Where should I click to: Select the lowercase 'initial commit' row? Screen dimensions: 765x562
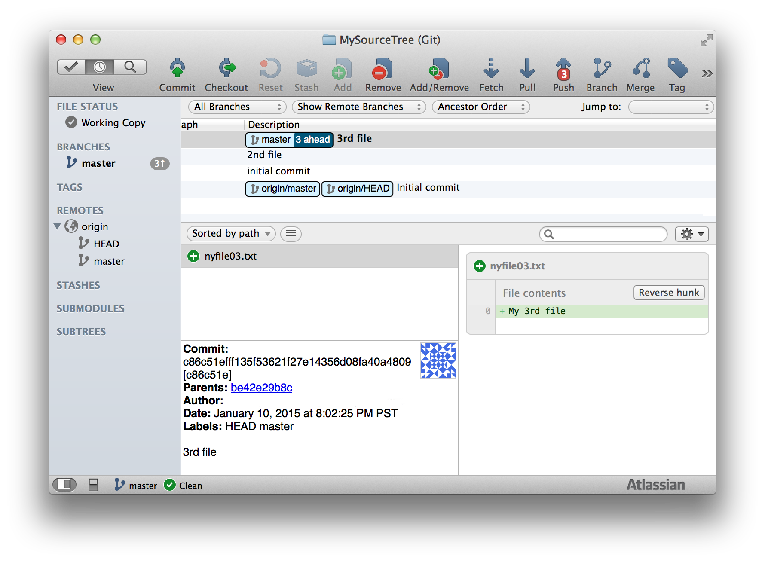[448, 171]
